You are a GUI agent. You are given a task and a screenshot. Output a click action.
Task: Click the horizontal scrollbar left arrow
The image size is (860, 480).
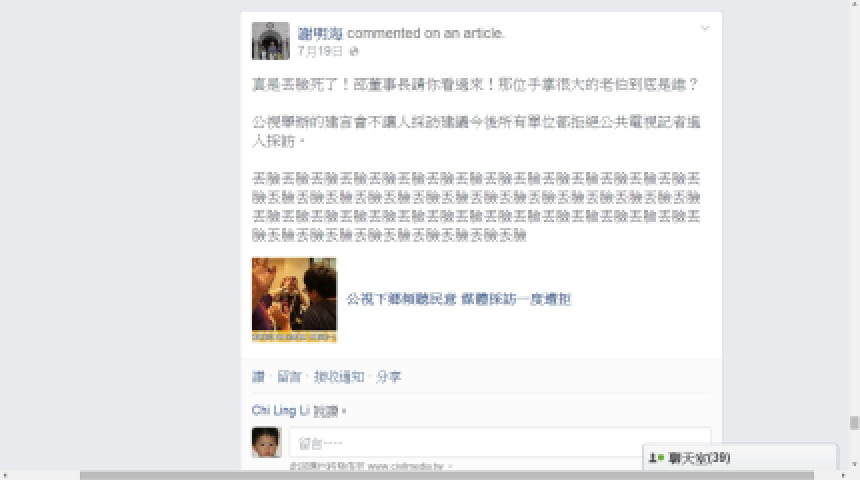5,475
